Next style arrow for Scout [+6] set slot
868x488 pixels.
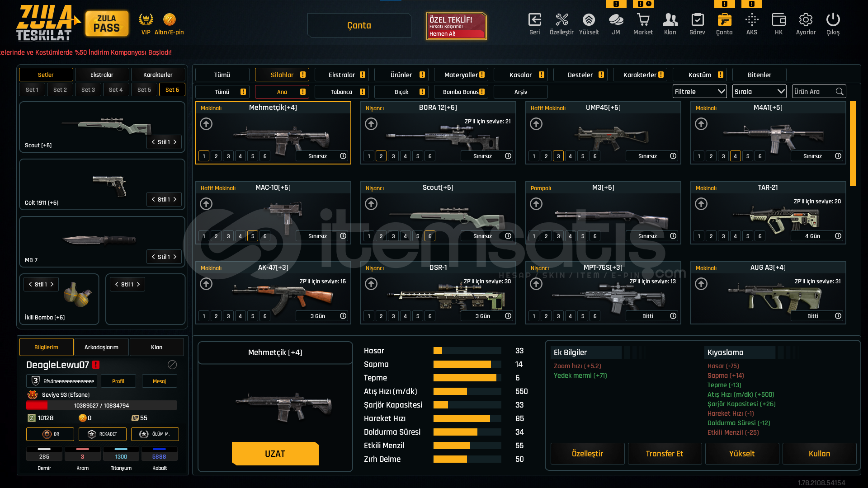click(175, 142)
